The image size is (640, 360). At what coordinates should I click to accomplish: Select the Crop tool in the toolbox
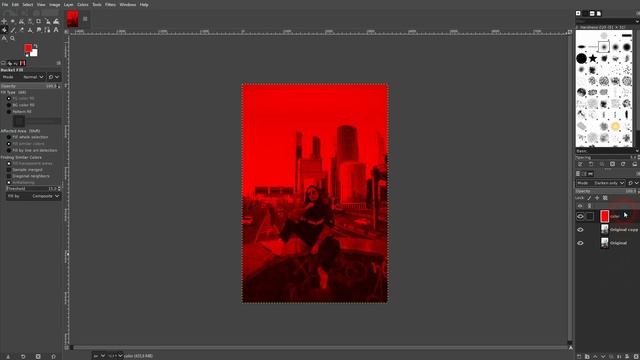(x=38, y=21)
